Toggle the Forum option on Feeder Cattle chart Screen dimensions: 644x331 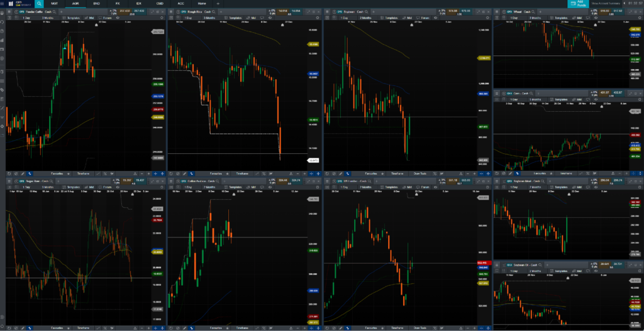pyautogui.click(x=108, y=18)
